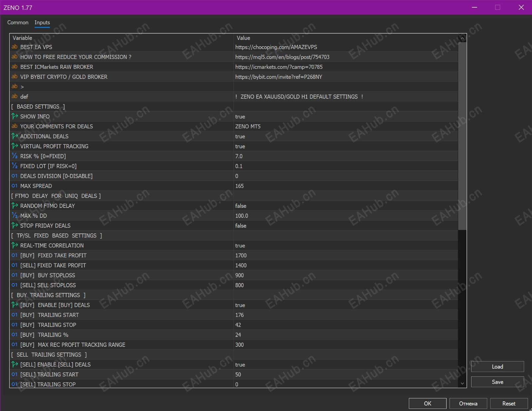Click the integer icon beside [BUY] FIXED TAKE PROFIT
Image resolution: width=532 pixels, height=411 pixels.
coord(14,255)
